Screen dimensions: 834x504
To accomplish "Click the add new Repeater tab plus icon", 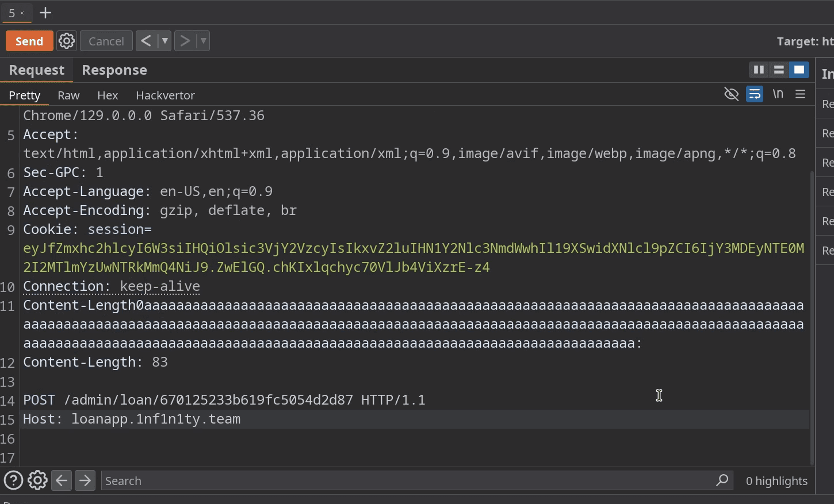I will pos(45,13).
